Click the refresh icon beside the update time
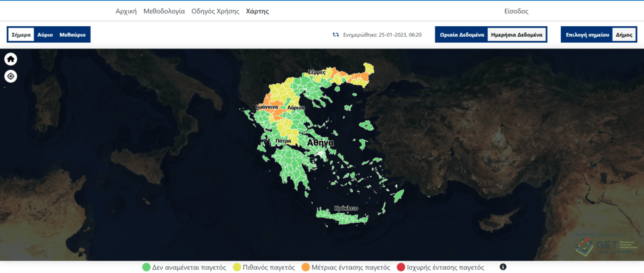644x273 pixels. click(335, 34)
